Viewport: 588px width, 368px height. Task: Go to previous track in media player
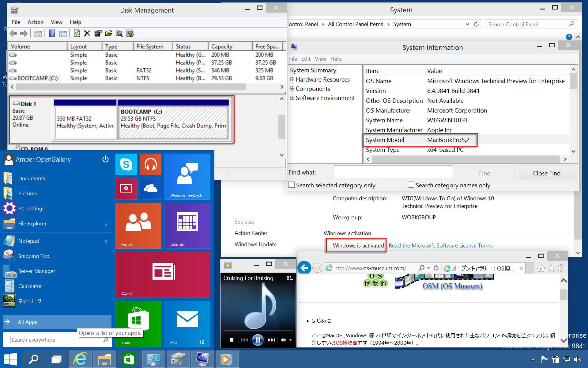(244, 340)
